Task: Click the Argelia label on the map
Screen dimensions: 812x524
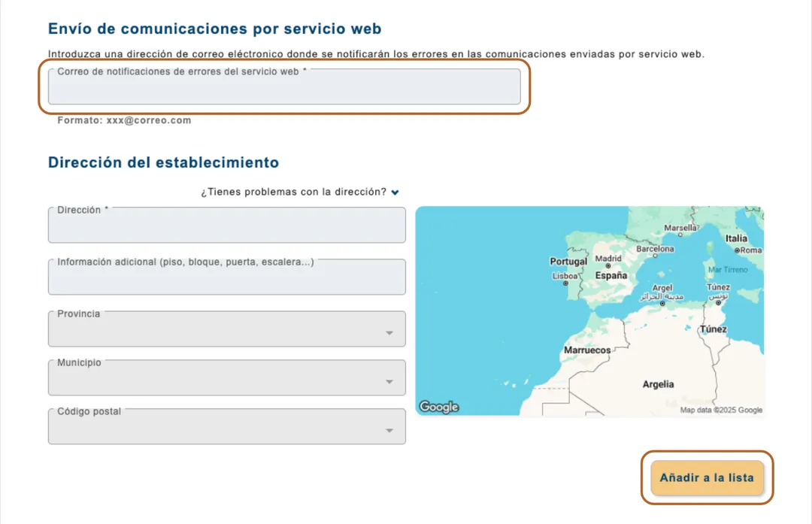Action: point(658,384)
